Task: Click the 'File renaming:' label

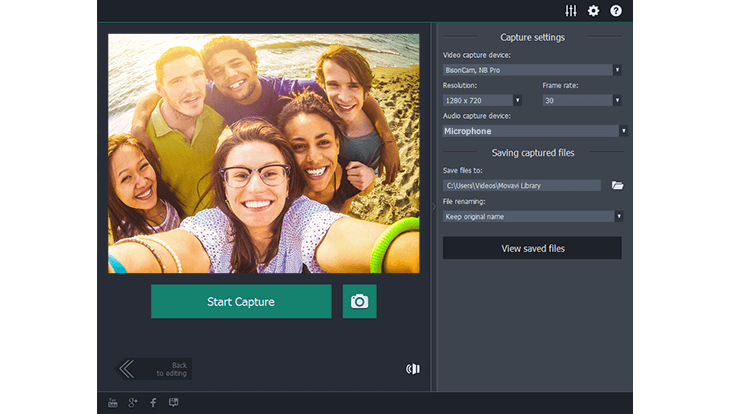Action: (464, 201)
